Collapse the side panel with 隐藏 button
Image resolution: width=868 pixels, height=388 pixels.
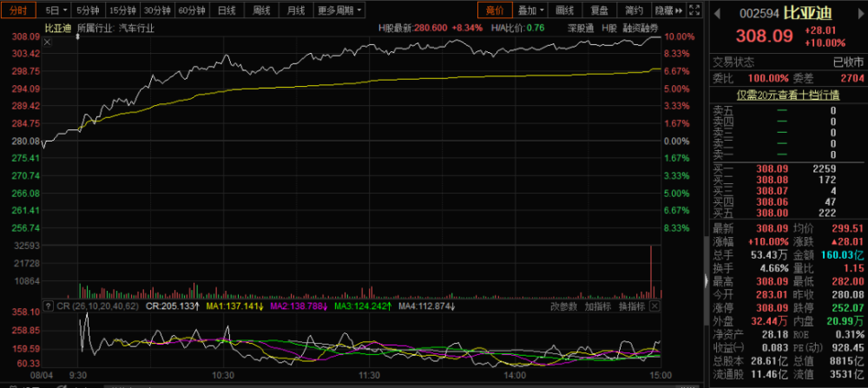[x=668, y=10]
